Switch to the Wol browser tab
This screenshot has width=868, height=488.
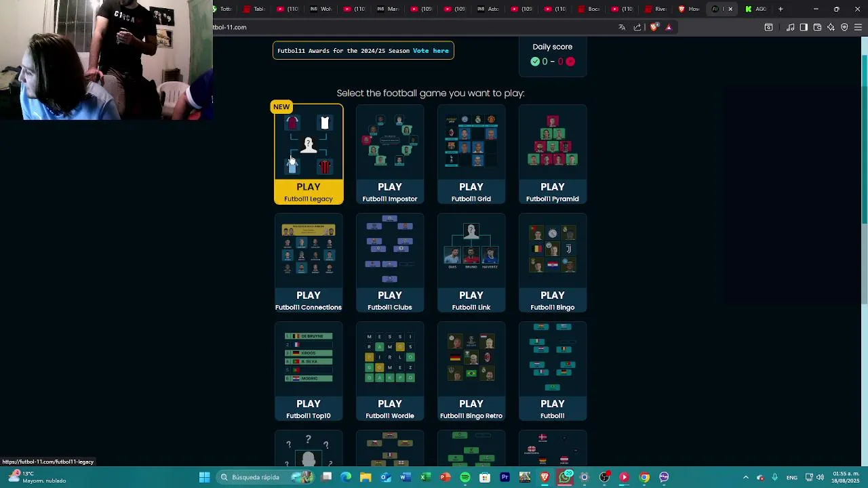pyautogui.click(x=321, y=9)
